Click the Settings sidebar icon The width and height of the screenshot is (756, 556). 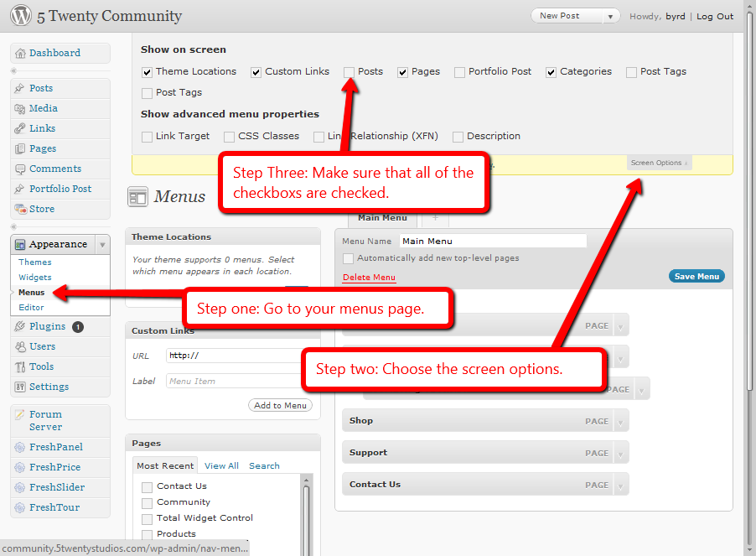tap(20, 387)
